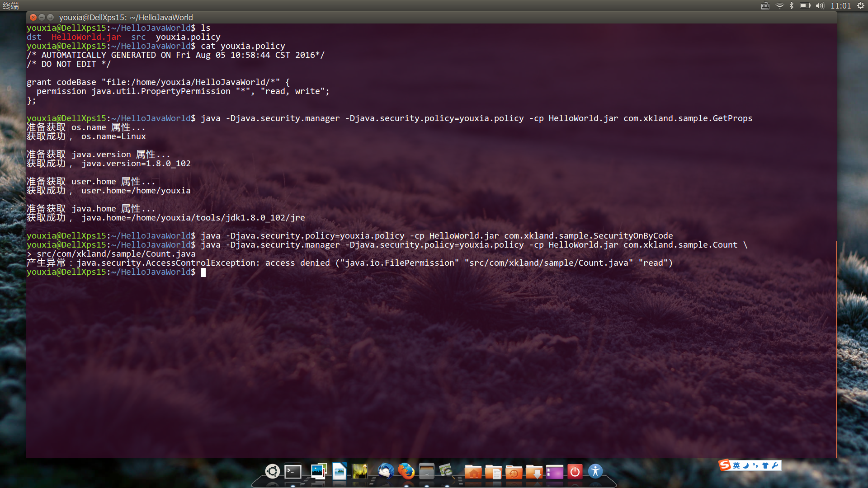Open Thunderbird mail from the dock
The width and height of the screenshot is (868, 488).
386,471
